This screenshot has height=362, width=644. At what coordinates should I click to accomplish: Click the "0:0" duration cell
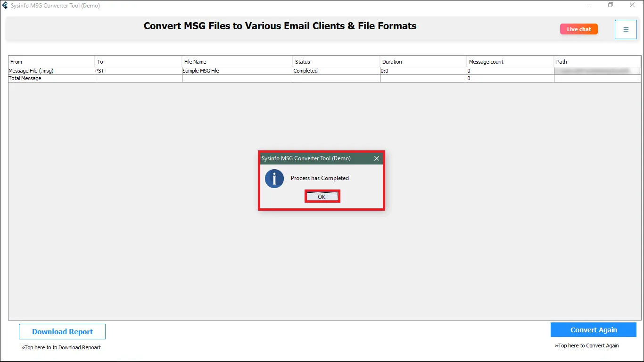pos(423,71)
